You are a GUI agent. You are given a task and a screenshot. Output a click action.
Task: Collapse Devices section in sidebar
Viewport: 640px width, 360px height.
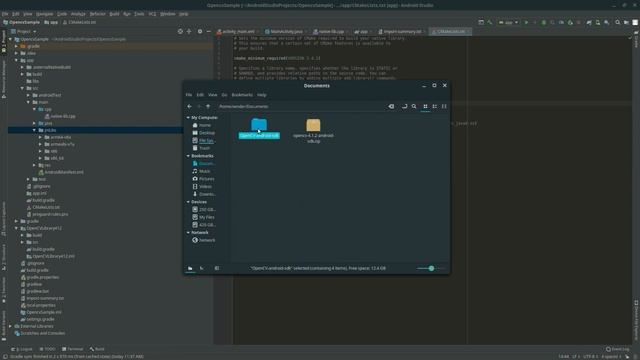tap(188, 202)
